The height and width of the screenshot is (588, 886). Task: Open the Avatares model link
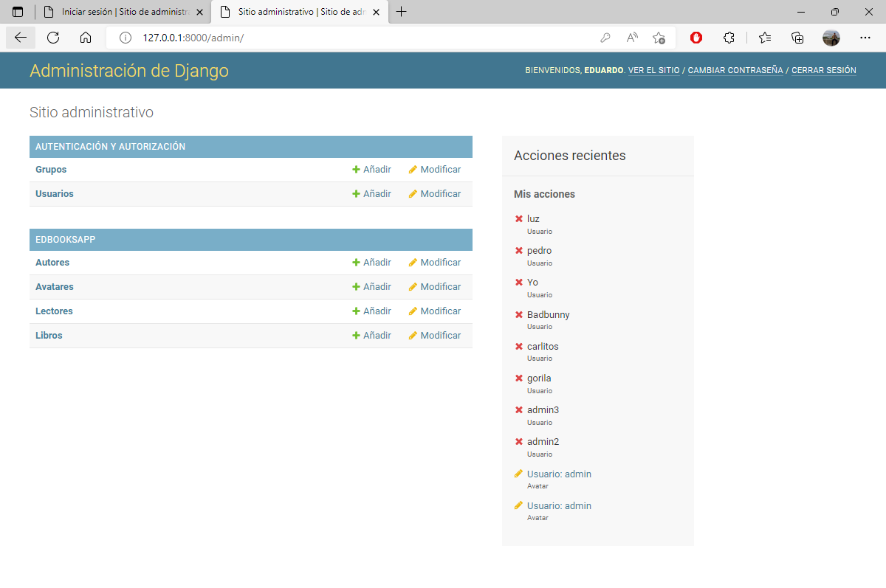(55, 287)
